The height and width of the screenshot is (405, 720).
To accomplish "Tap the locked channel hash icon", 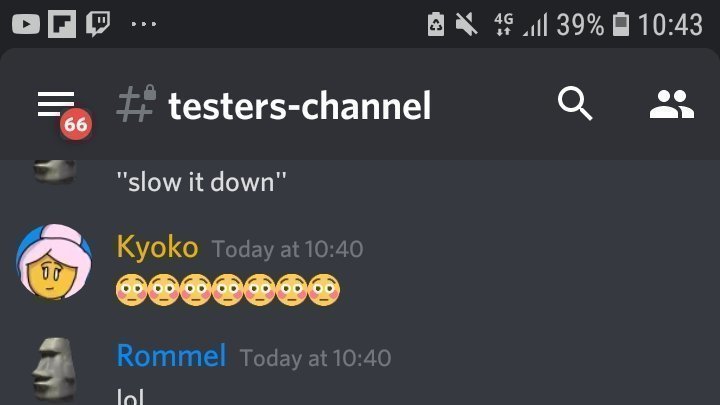I will tap(136, 104).
